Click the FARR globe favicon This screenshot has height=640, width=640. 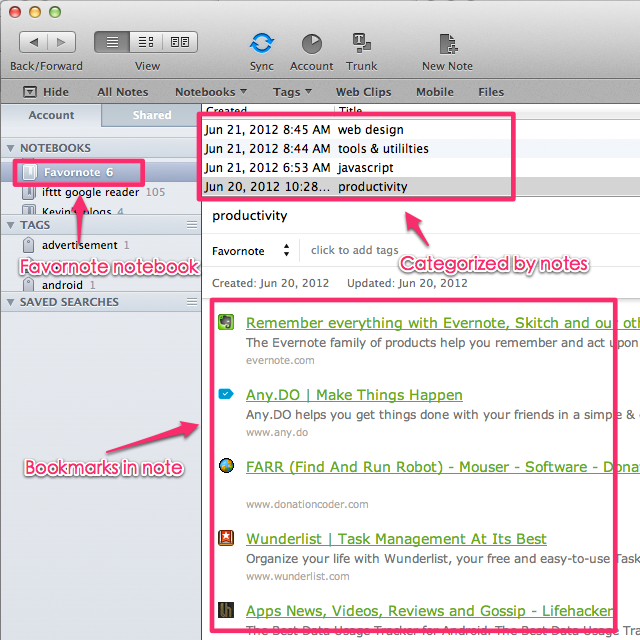point(226,466)
